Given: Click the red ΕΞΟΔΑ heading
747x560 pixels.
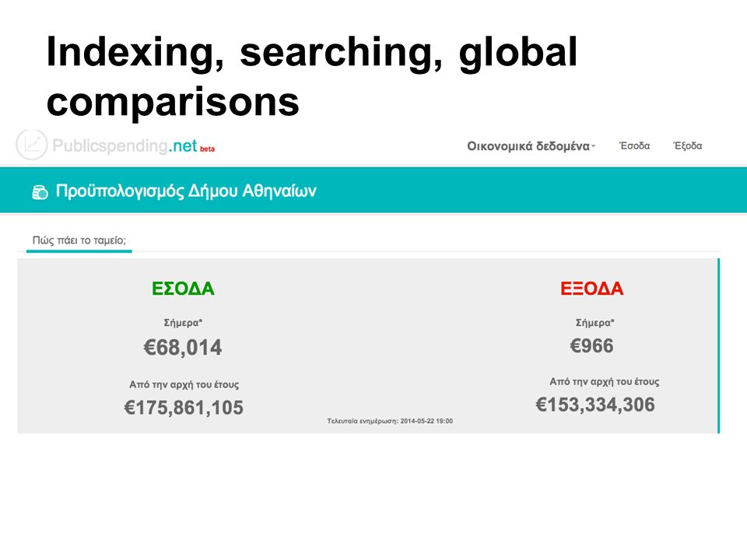Looking at the screenshot, I should [x=591, y=289].
